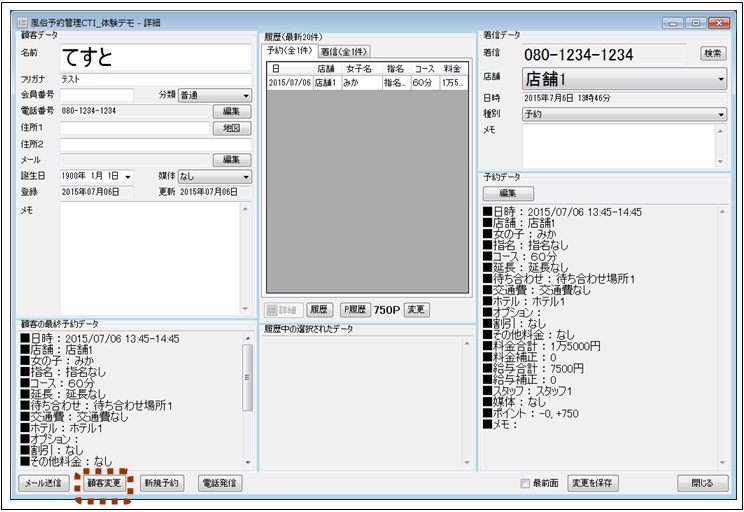This screenshot has height=512, width=744.
Task: Click the 顧客変更 button
Action: pos(104,483)
